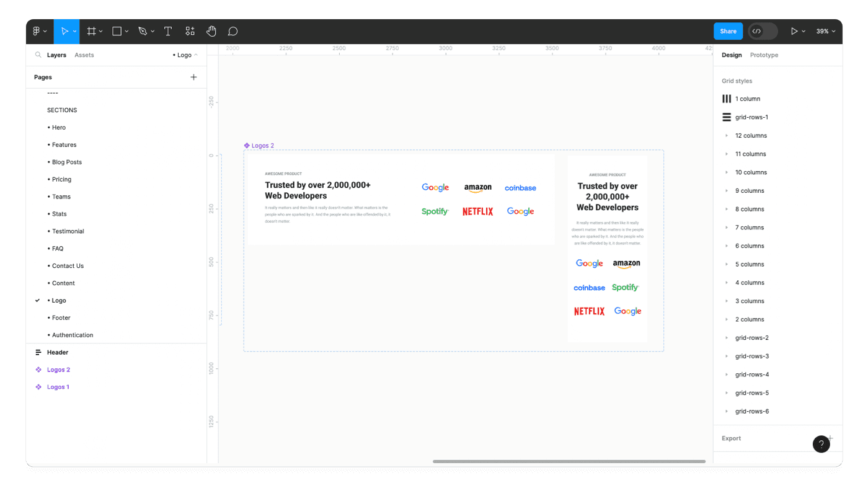Select the Pen tool
Screen dimensions: 868x483
coord(143,31)
